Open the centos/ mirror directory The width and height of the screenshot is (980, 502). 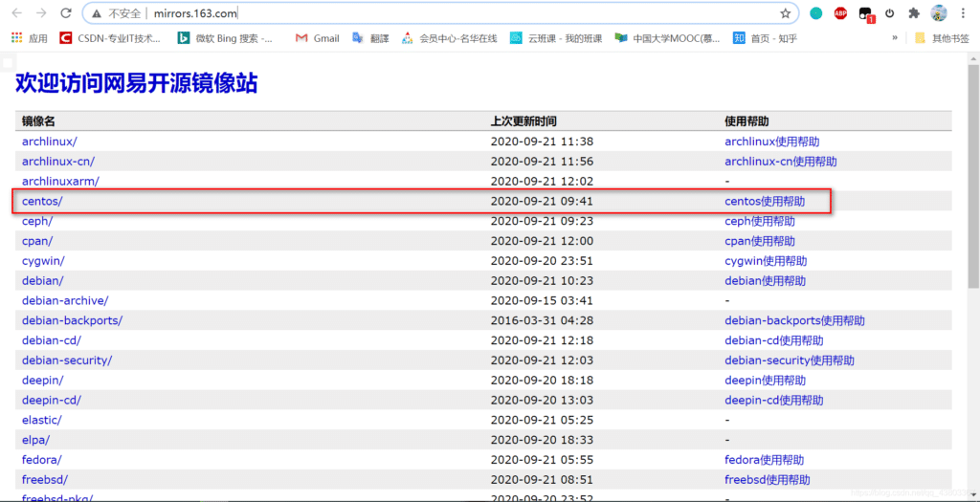click(x=42, y=202)
